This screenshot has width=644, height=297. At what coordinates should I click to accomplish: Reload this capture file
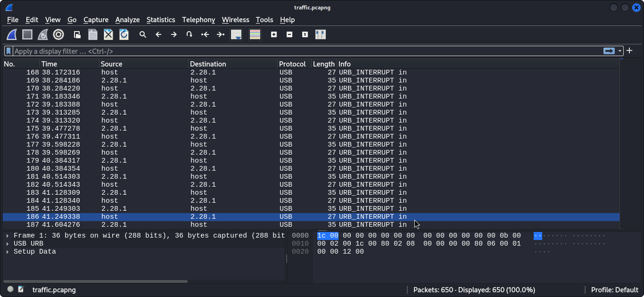click(x=124, y=34)
